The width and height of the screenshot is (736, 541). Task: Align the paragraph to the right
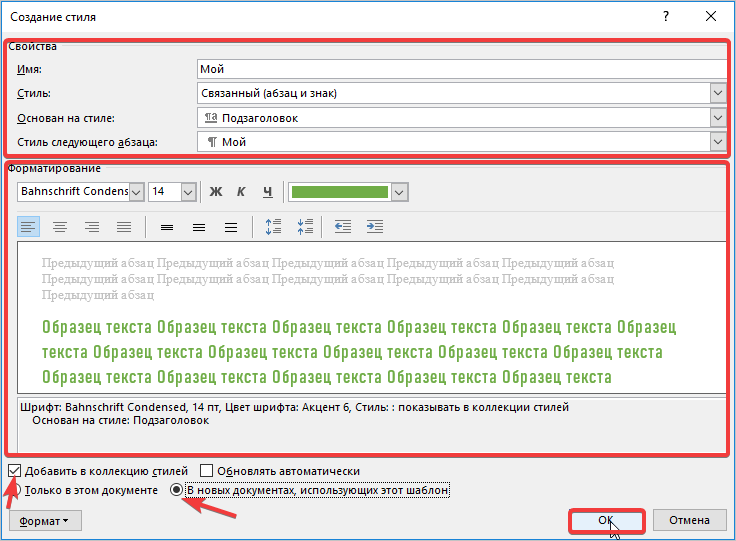[x=92, y=227]
